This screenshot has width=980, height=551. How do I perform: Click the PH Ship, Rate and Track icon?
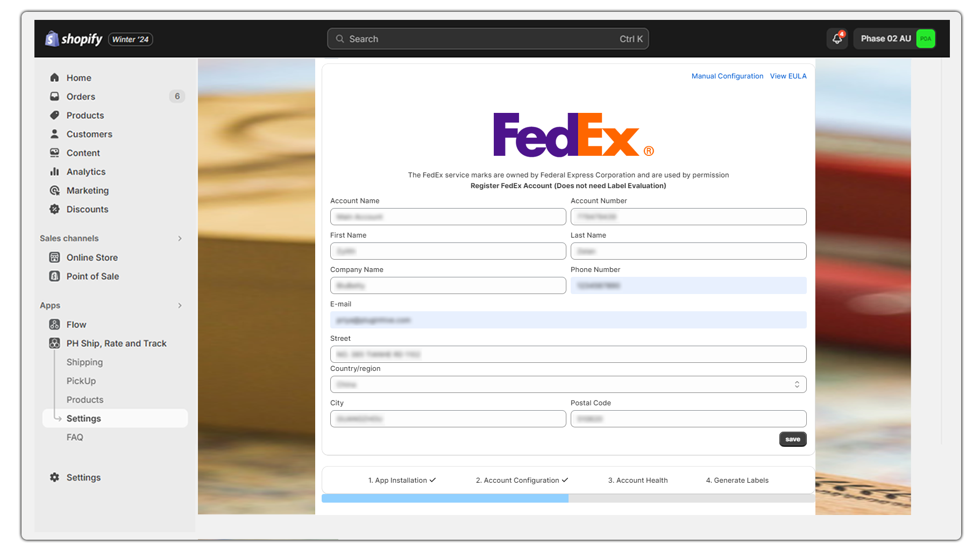click(x=54, y=344)
